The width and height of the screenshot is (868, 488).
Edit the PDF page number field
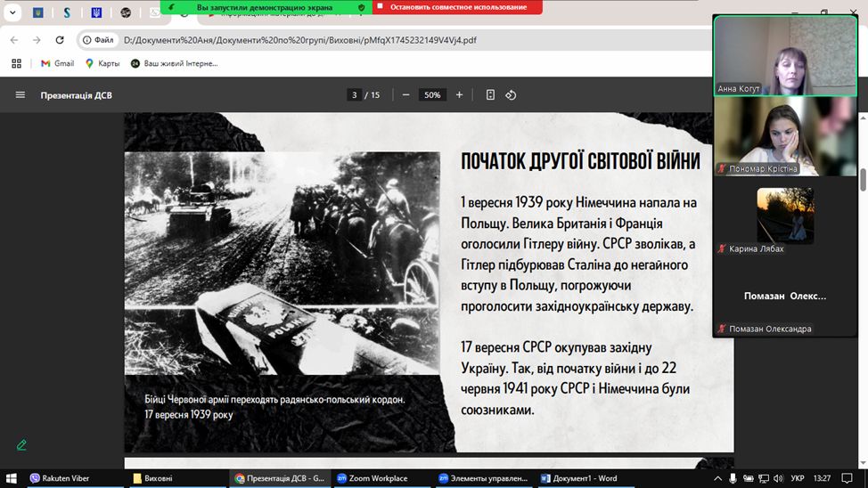(355, 95)
